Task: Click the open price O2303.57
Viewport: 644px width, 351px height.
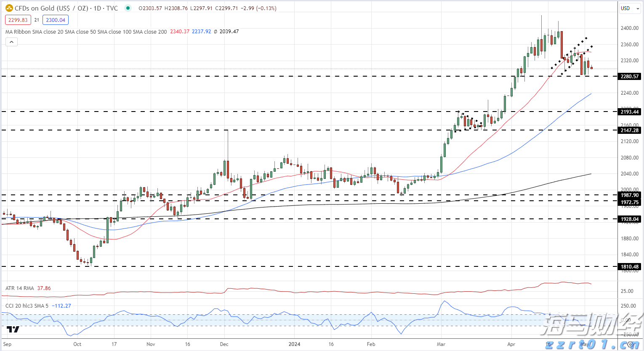Action: [x=150, y=8]
